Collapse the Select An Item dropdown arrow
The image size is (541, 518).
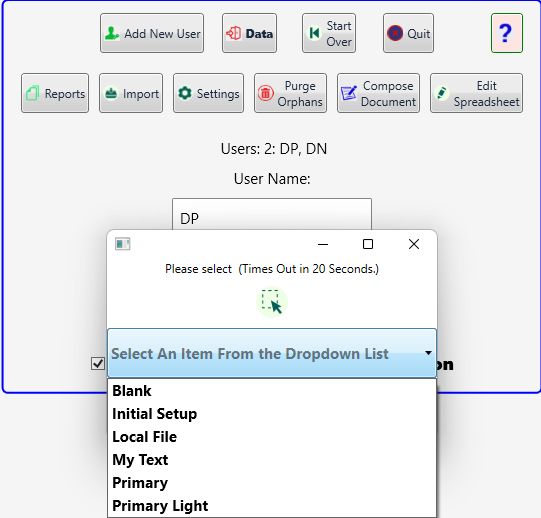428,353
